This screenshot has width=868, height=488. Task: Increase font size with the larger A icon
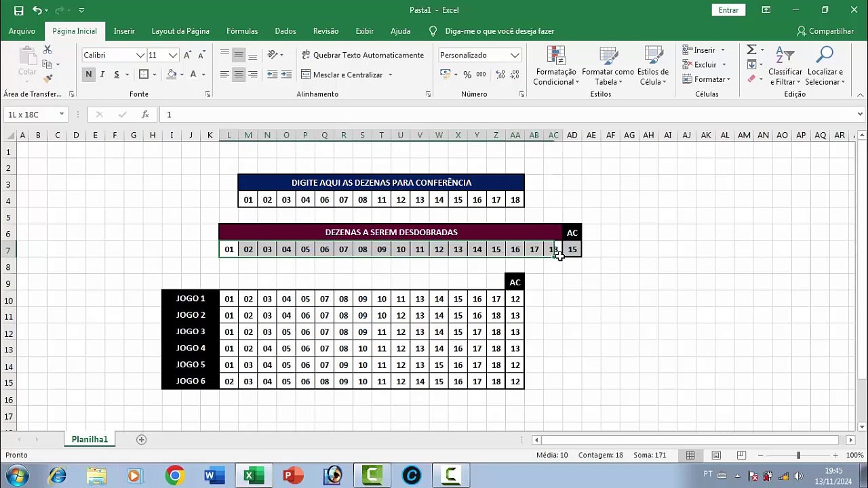pyautogui.click(x=188, y=55)
